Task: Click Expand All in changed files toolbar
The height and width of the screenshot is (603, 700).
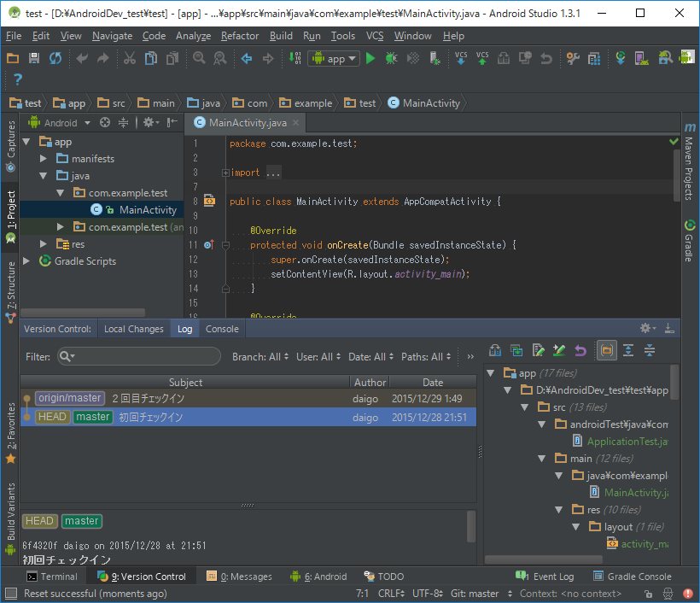Action: [x=628, y=351]
